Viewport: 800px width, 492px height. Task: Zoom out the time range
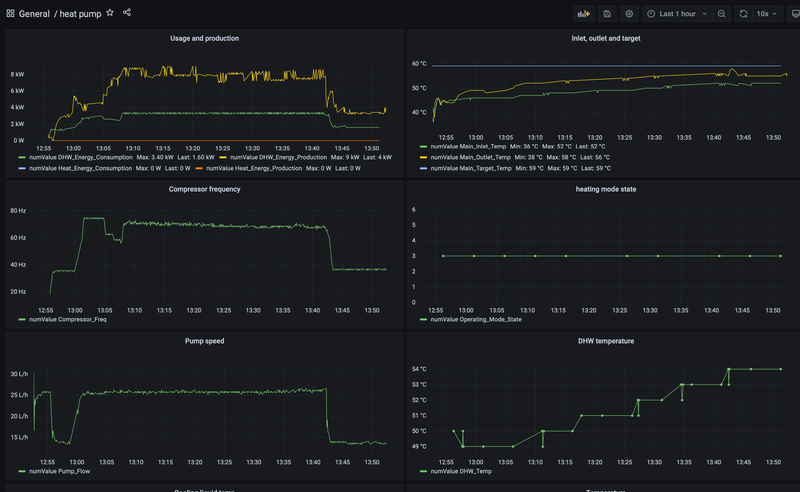[722, 14]
